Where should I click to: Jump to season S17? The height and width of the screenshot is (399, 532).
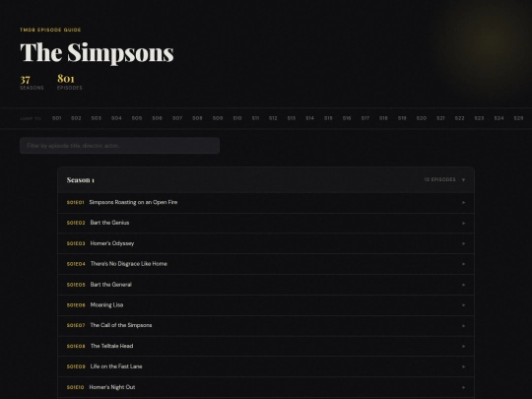366,118
